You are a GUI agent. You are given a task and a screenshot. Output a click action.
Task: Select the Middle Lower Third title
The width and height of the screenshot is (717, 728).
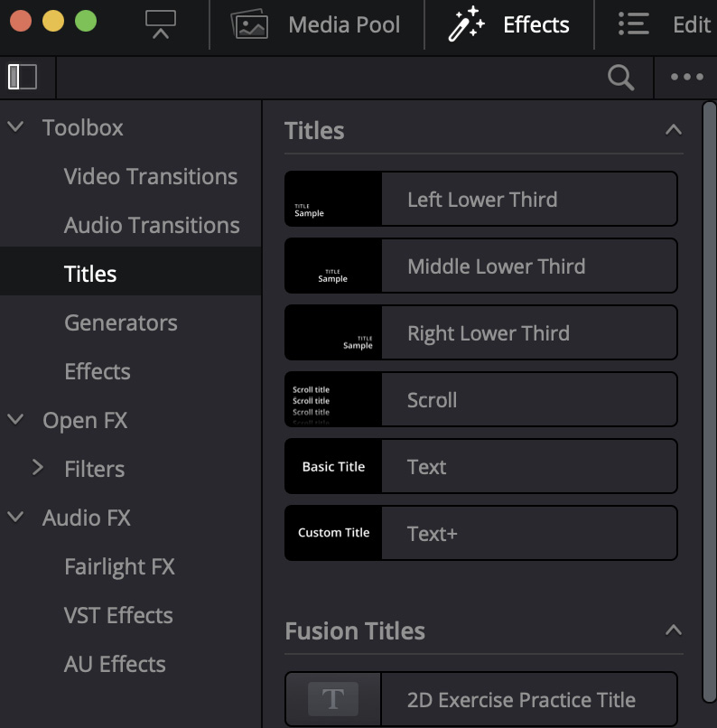coord(497,266)
